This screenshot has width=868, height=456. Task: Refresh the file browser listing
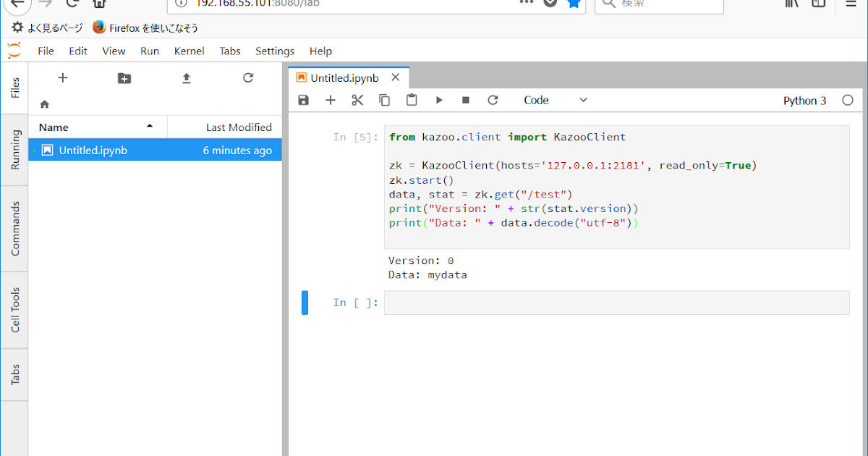[x=247, y=77]
